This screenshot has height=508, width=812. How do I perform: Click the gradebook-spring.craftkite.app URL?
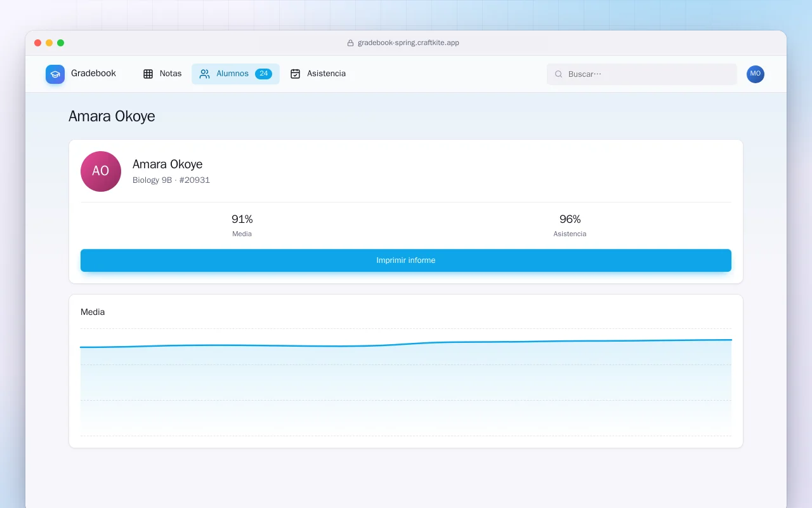tap(409, 43)
